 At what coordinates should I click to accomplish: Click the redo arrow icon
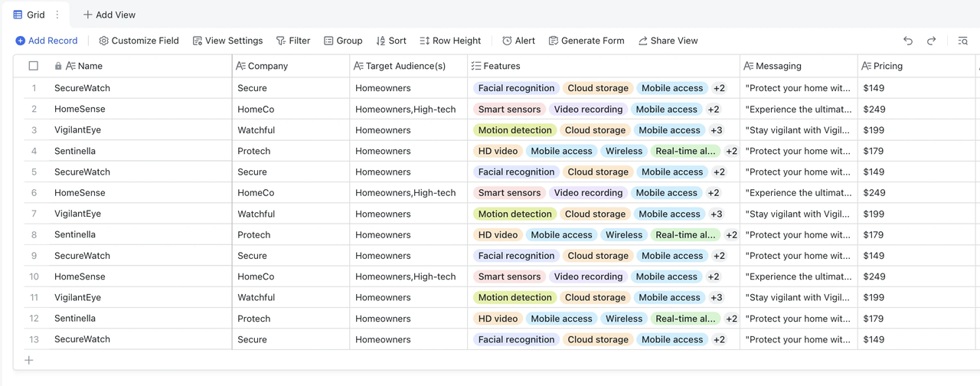click(932, 41)
